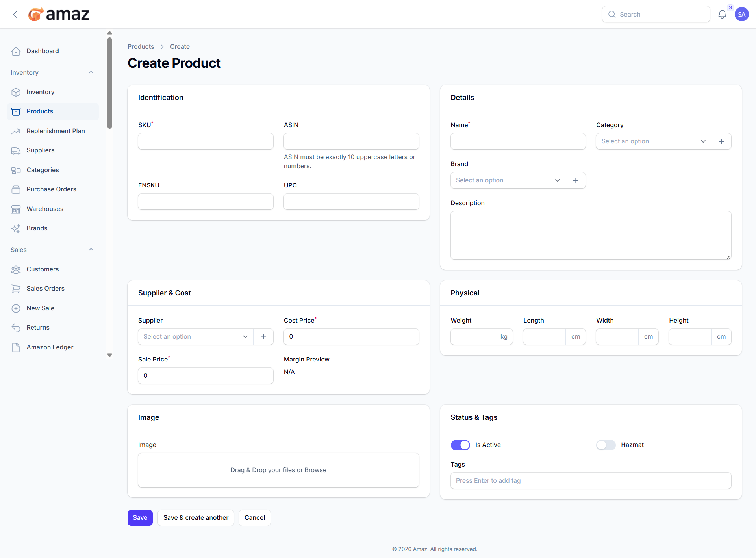The image size is (756, 558).
Task: Click Save & create another button
Action: point(196,518)
